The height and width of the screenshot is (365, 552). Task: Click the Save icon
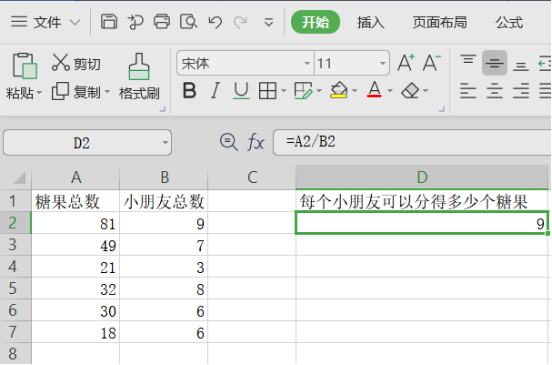[109, 22]
